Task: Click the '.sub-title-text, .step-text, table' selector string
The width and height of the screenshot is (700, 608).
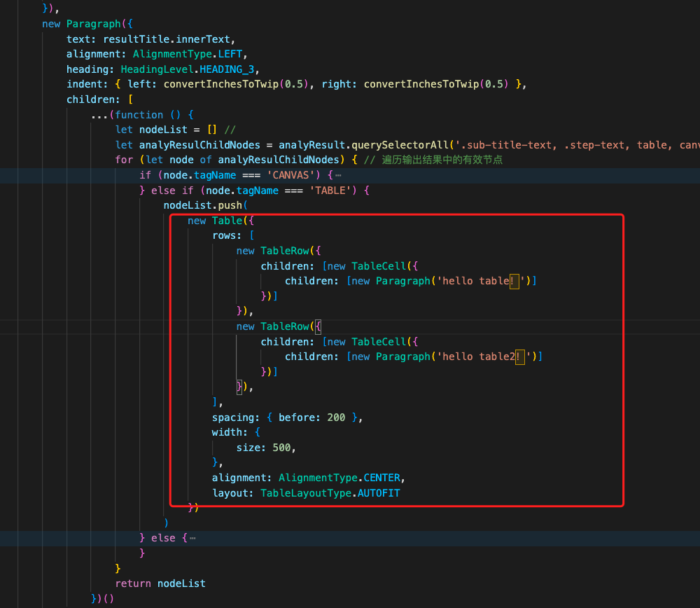Action: [563, 145]
